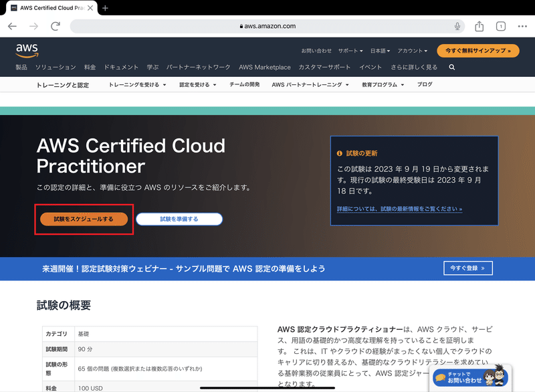The height and width of the screenshot is (392, 535).
Task: Reload the page with the refresh icon
Action: 56,26
